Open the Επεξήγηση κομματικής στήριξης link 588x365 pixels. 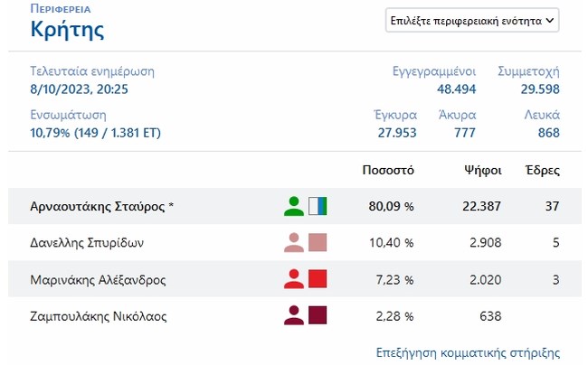[468, 352]
